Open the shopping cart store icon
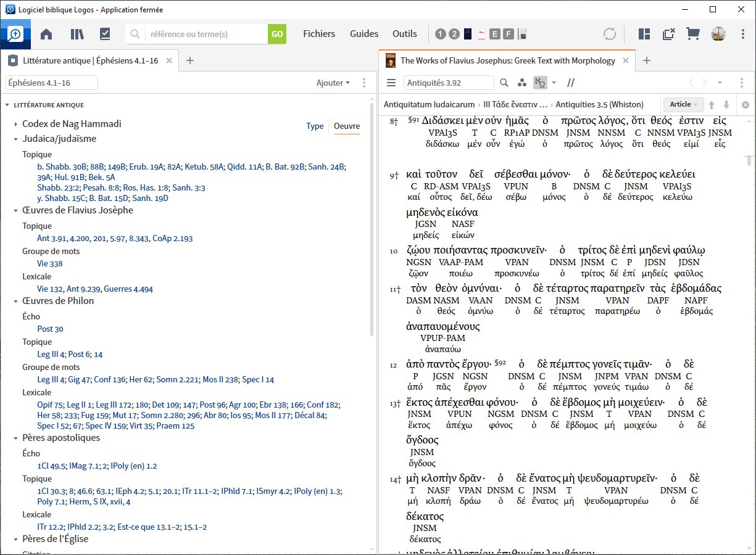756x555 pixels. [693, 34]
